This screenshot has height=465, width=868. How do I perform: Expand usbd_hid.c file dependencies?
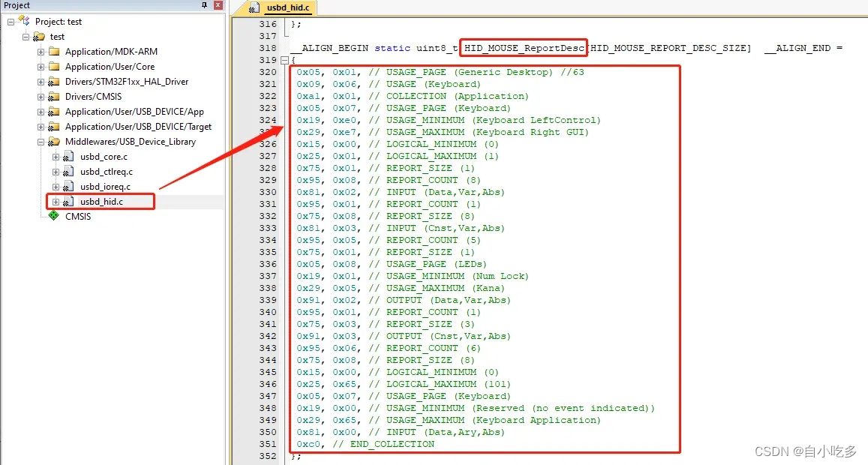coord(56,202)
